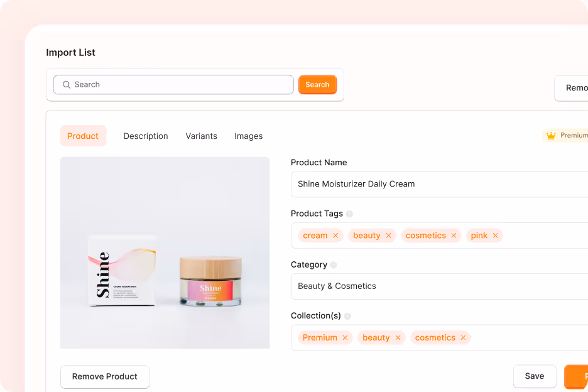
Task: Remove the cream product tag
Action: click(x=335, y=236)
